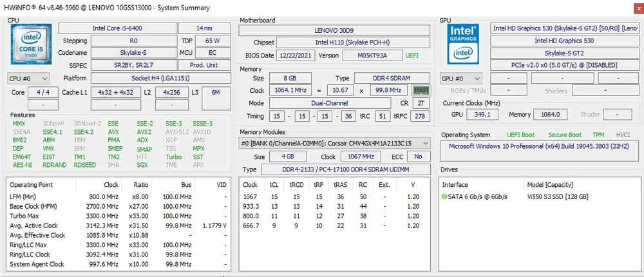Click the module clock 1067 MHz field
Image resolution: width=644 pixels, height=277 pixels.
click(x=361, y=157)
